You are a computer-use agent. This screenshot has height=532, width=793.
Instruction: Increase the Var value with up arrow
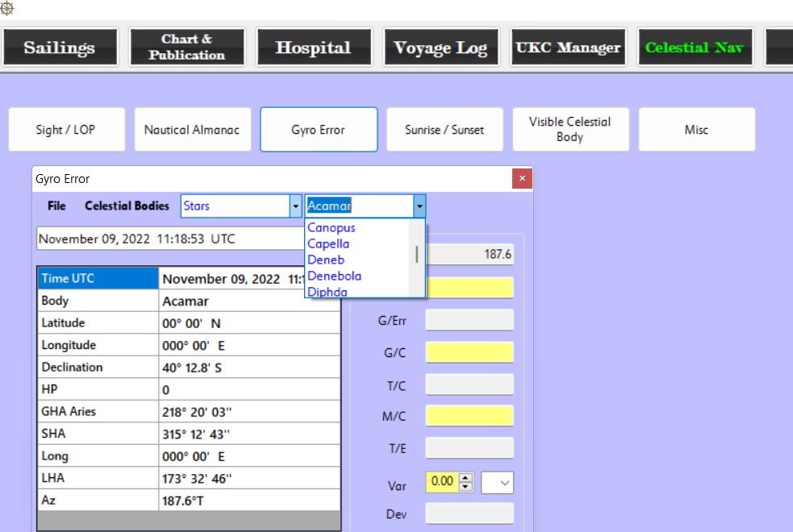click(465, 477)
